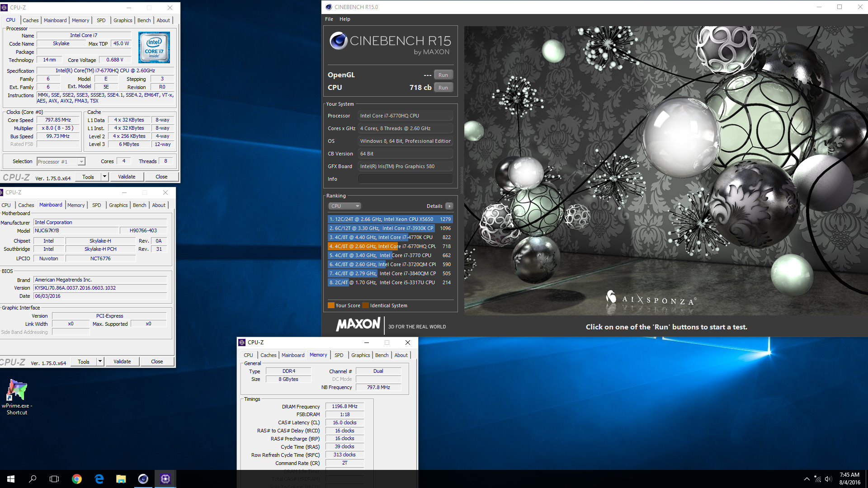Viewport: 868px width, 488px height.
Task: Select ranking row i7-3840QM 505
Action: [390, 273]
